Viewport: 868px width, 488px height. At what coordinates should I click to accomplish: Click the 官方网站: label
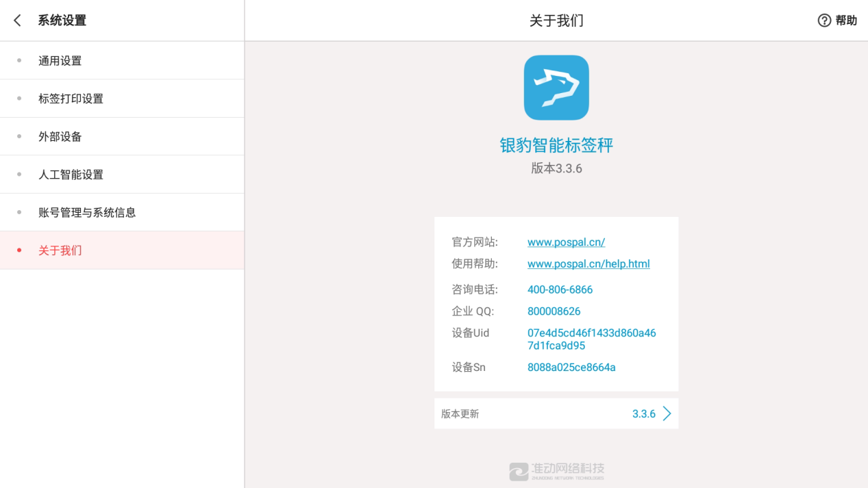475,242
